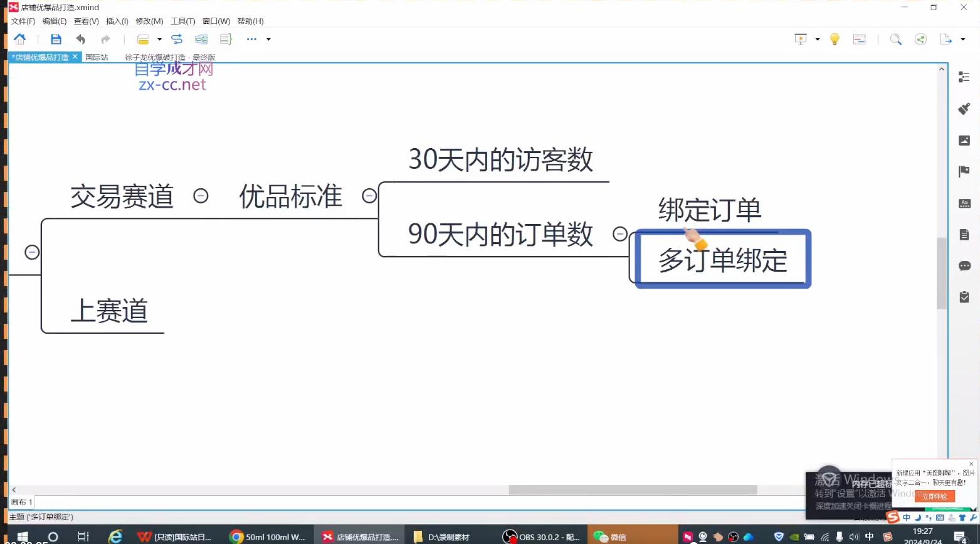Open the Outline panel in the right sidebar
The height and width of the screenshot is (544, 980).
(964, 77)
